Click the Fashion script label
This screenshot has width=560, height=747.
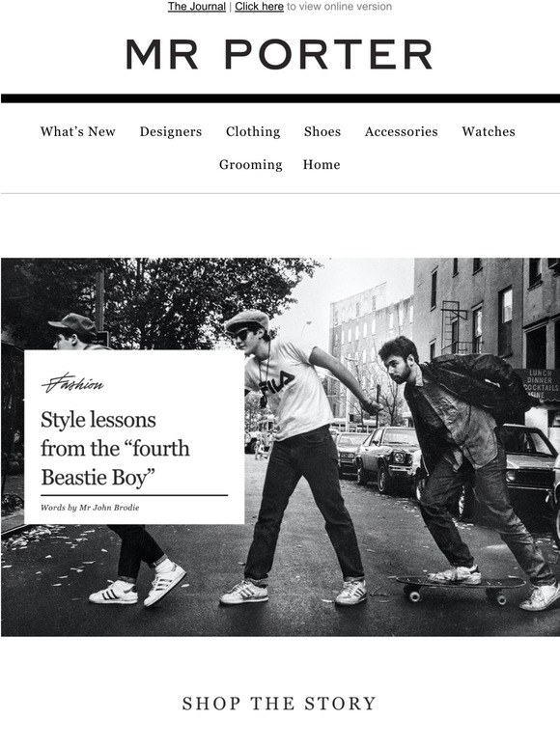pos(72,383)
